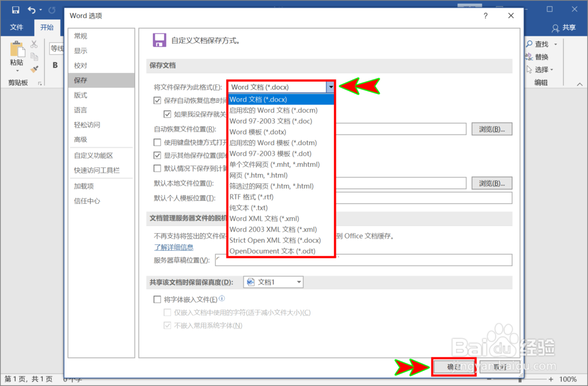Click the Replace icon (替换)
The width and height of the screenshot is (588, 386).
[529, 56]
